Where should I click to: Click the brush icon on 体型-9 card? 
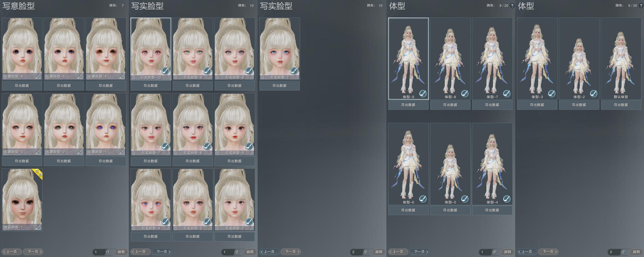point(423,94)
